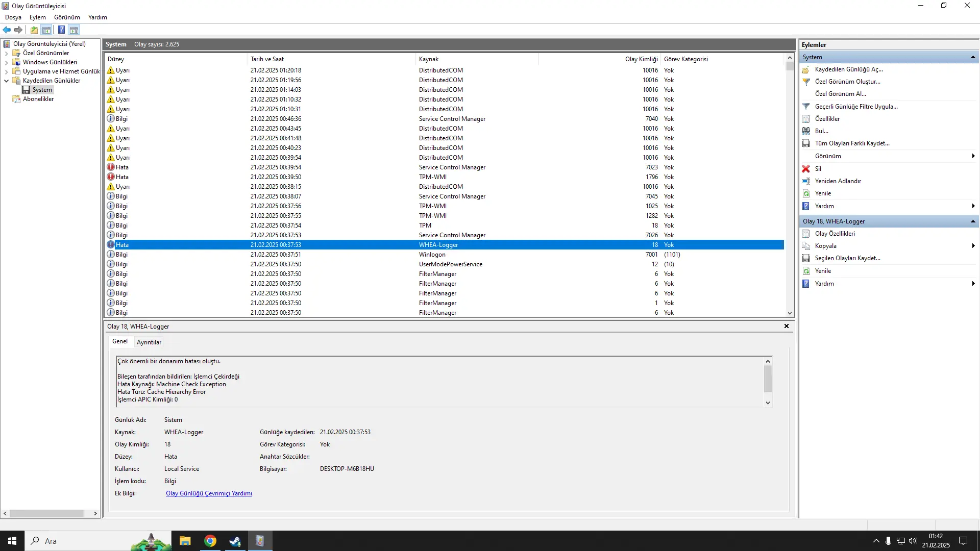Click the Windows Start button

click(x=12, y=541)
